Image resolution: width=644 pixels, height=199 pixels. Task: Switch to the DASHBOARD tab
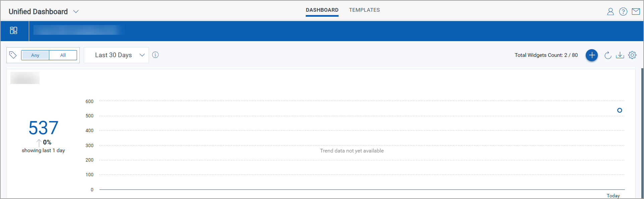click(x=322, y=10)
